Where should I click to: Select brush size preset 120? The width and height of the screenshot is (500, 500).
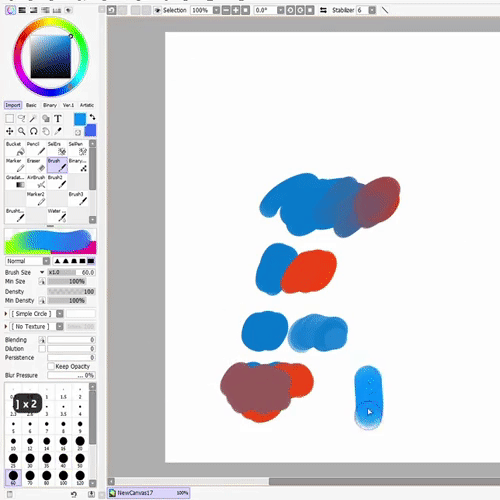80,478
